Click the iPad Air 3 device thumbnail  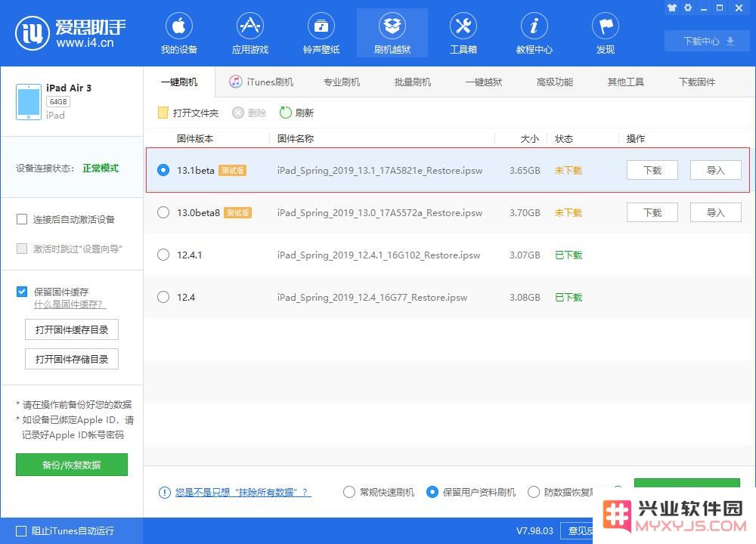pos(29,102)
